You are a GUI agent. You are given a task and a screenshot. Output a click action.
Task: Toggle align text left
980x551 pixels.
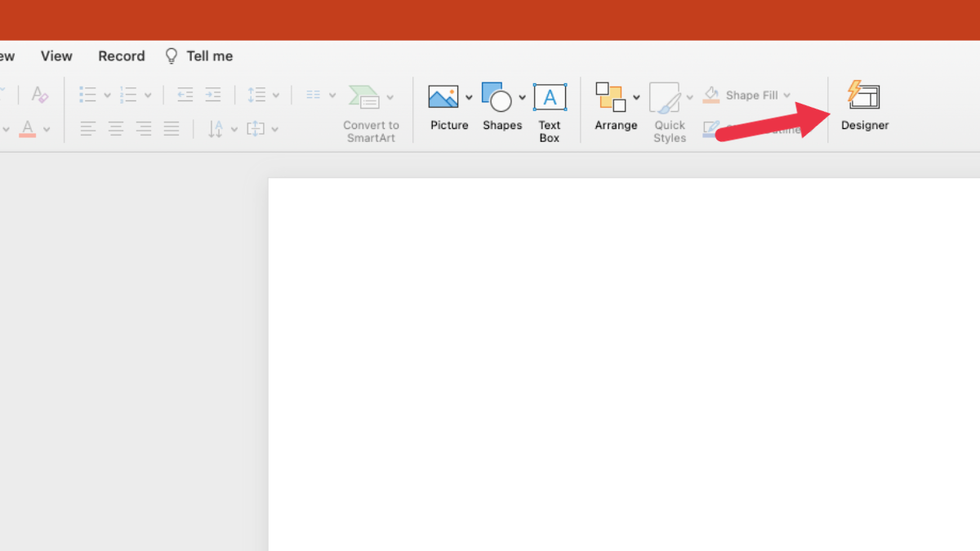(88, 128)
